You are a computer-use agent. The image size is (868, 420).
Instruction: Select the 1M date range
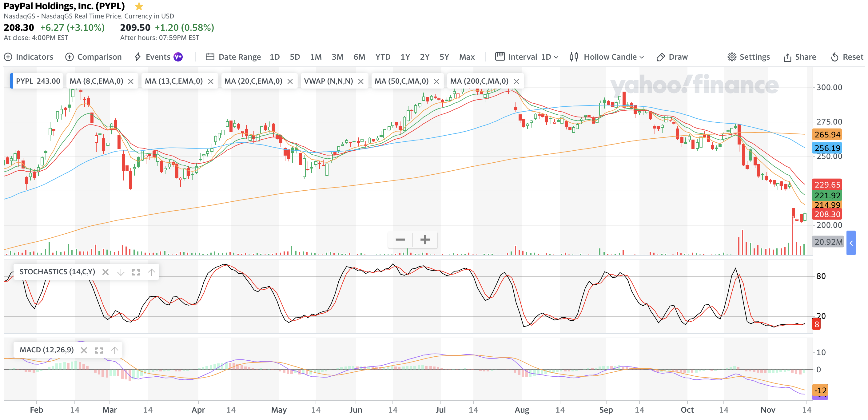(316, 57)
